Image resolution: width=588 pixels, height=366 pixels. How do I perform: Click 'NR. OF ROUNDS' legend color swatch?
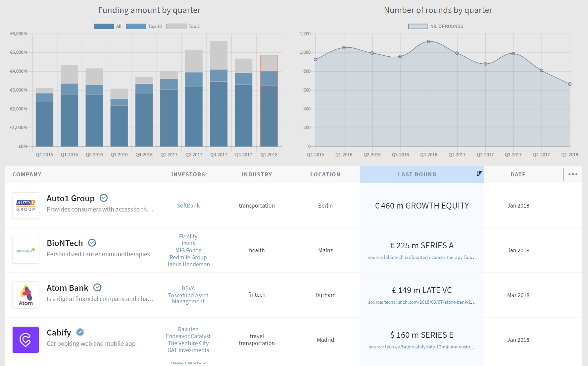pos(418,27)
